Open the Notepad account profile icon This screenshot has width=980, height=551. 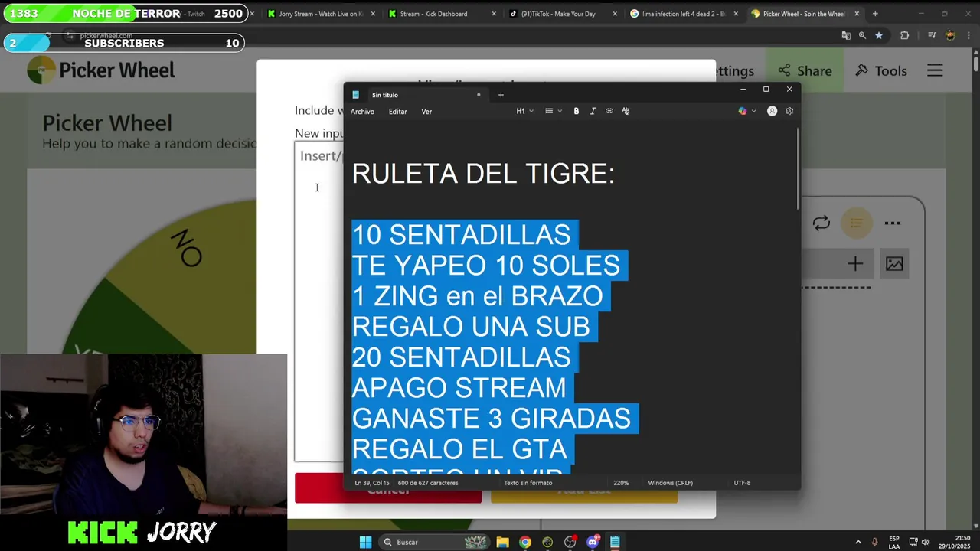click(x=772, y=111)
